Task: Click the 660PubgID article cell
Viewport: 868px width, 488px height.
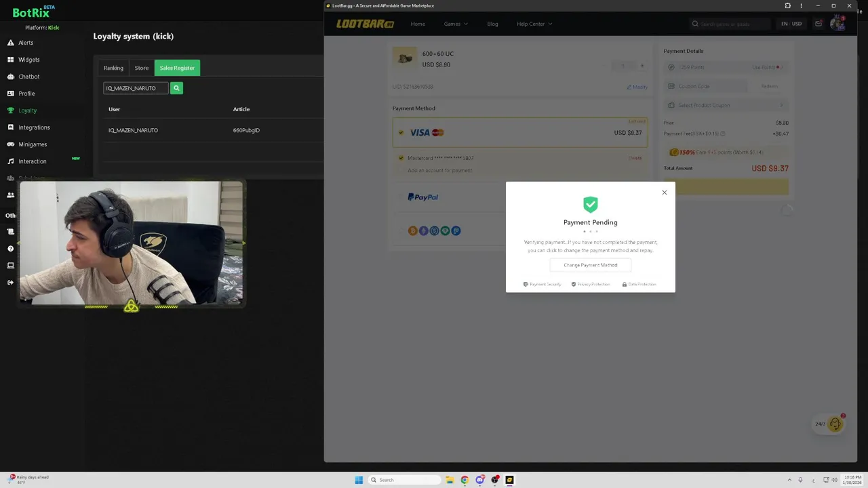Action: tap(246, 130)
